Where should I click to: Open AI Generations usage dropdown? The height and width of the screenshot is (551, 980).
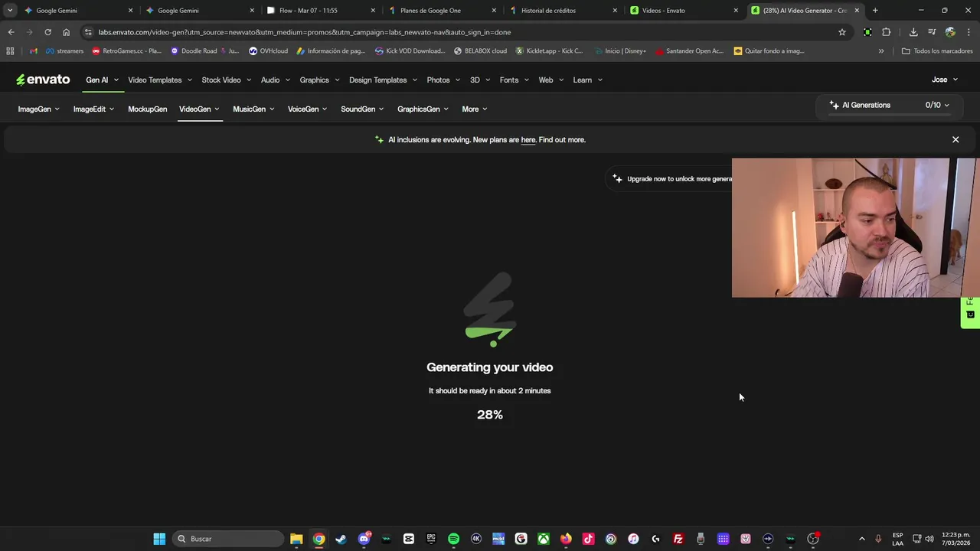(890, 105)
